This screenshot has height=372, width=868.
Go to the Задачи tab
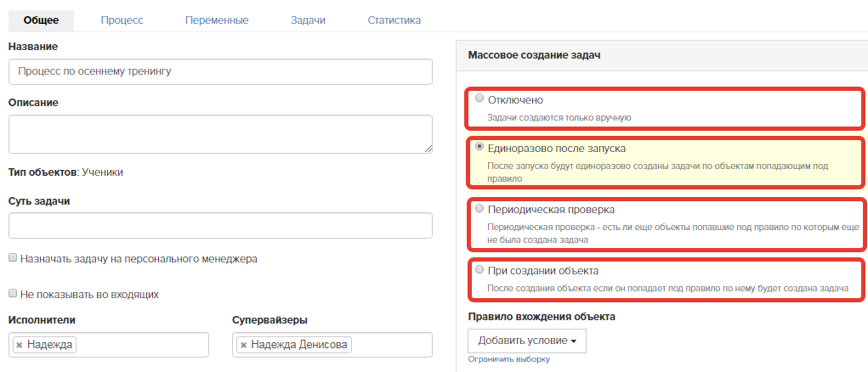point(308,20)
